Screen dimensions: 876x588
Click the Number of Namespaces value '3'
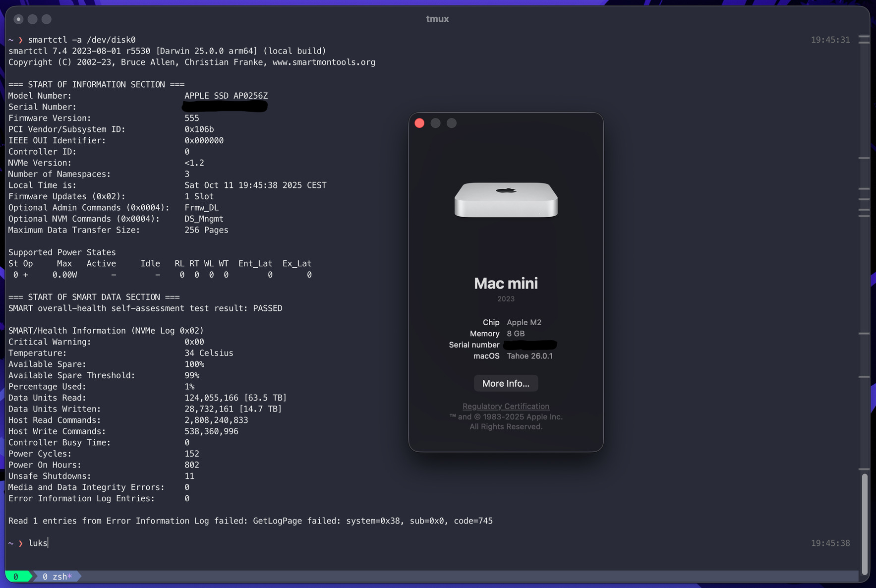pyautogui.click(x=187, y=174)
